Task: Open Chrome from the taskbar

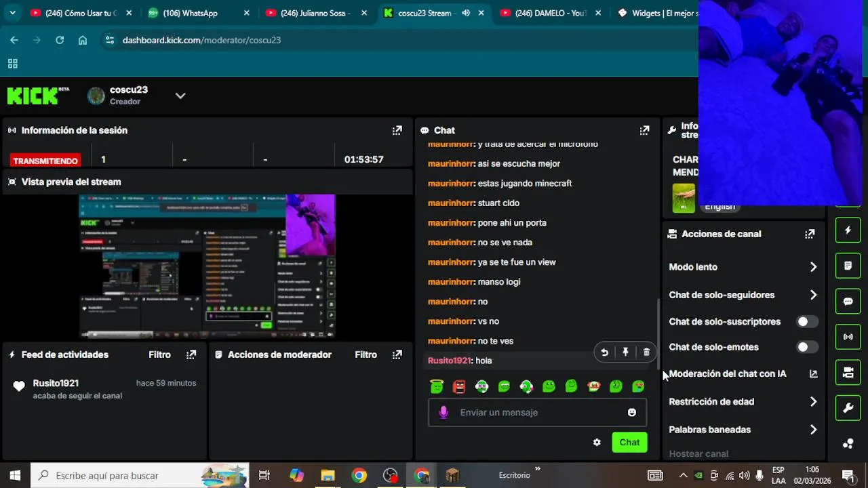Action: (359, 475)
